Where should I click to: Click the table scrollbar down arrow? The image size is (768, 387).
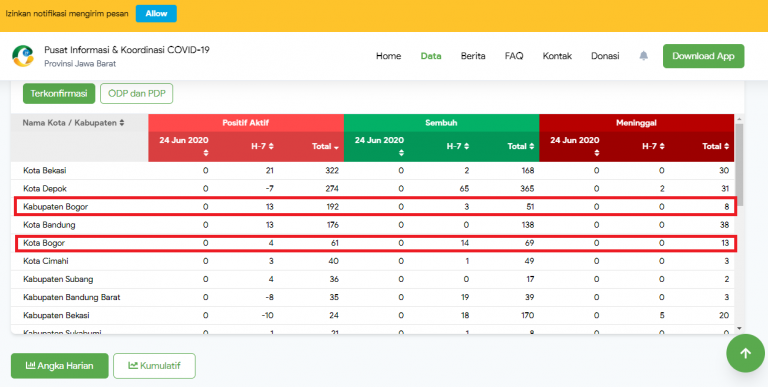point(739,329)
